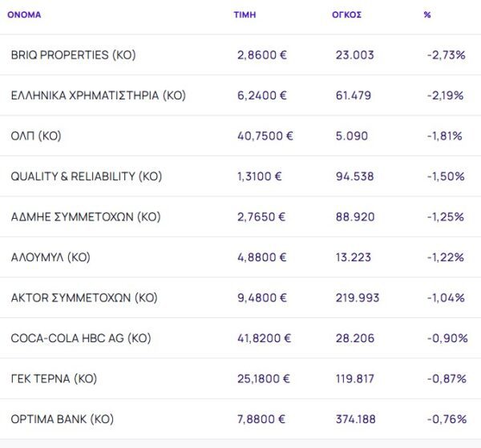Sort by ΤΙΜΗ column header
Image resolution: width=481 pixels, height=448 pixels.
tap(245, 14)
